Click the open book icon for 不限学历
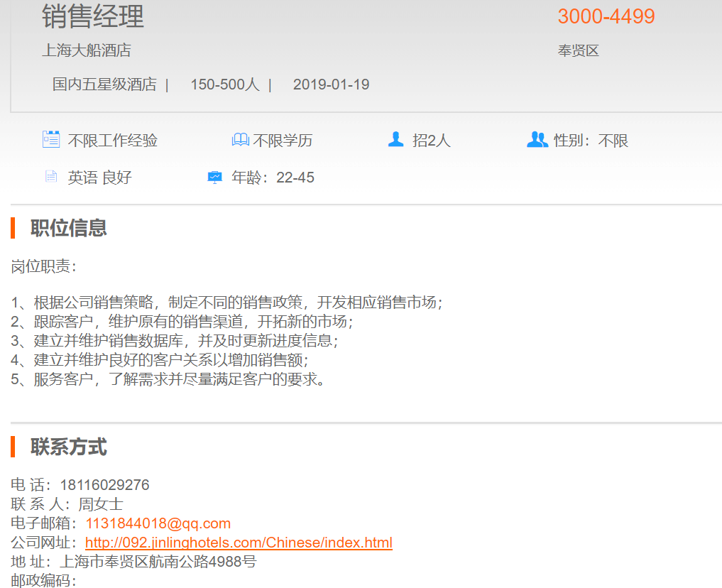 click(x=241, y=140)
